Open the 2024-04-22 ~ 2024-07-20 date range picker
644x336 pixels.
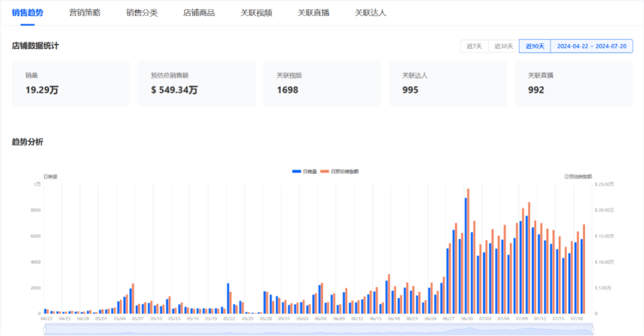pos(591,46)
